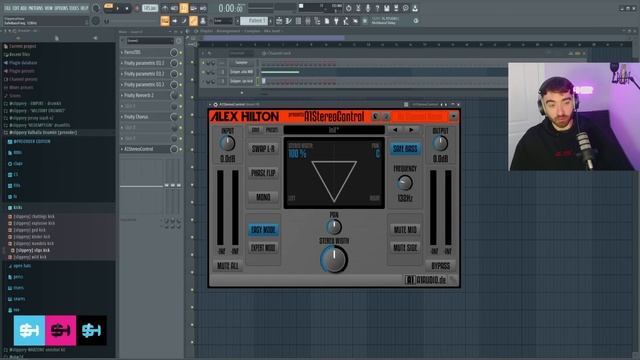Image resolution: width=640 pixels, height=360 pixels.
Task: Click the Fruity Chorus mix knob
Action: [173, 117]
